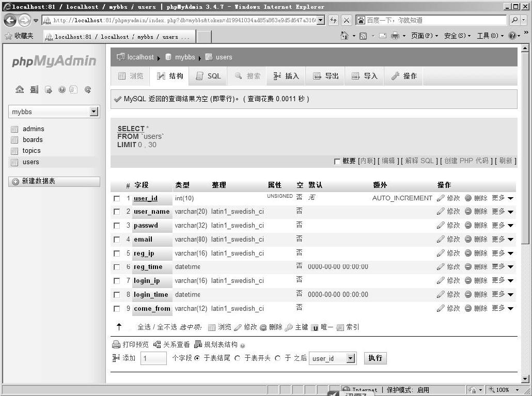Click the primary key (主键) icon below table

289,327
